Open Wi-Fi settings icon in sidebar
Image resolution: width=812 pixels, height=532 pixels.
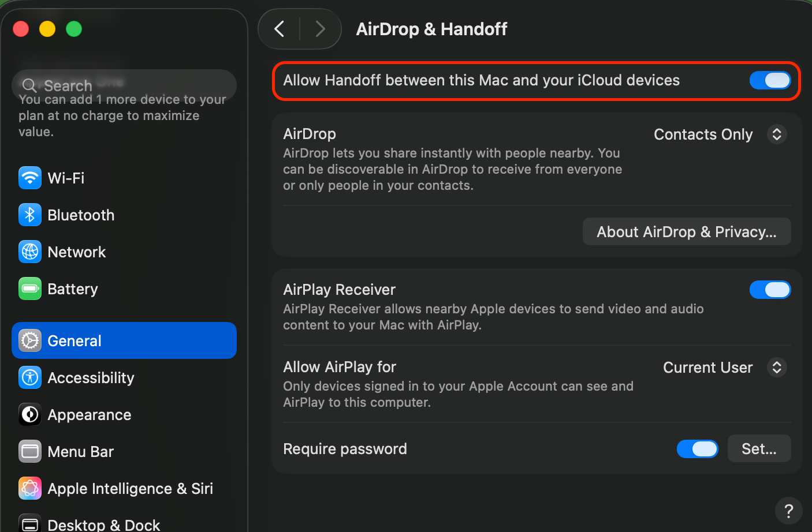30,178
